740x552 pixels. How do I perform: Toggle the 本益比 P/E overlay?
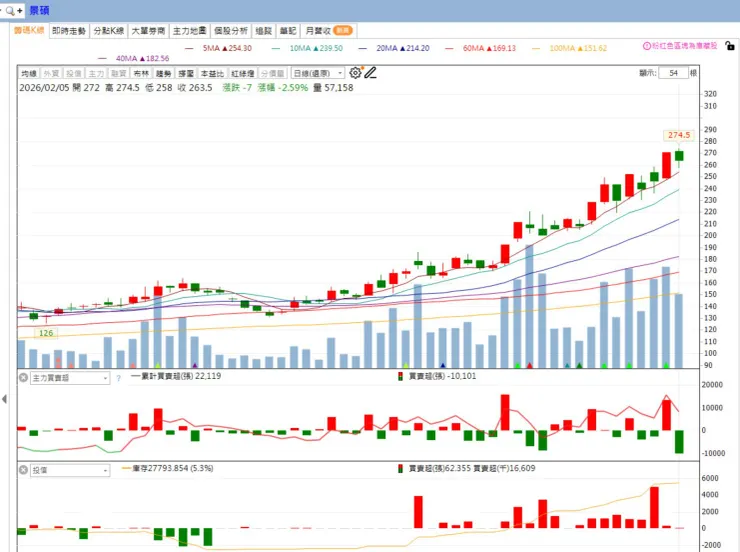(212, 73)
